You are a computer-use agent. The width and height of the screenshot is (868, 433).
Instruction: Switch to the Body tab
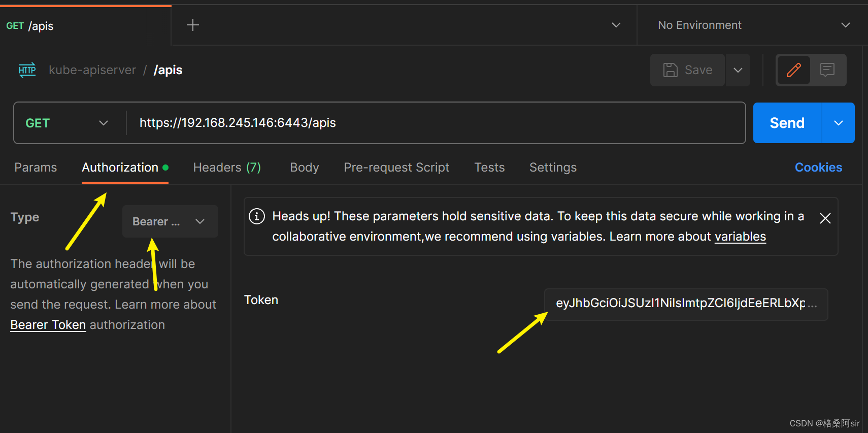(x=305, y=168)
